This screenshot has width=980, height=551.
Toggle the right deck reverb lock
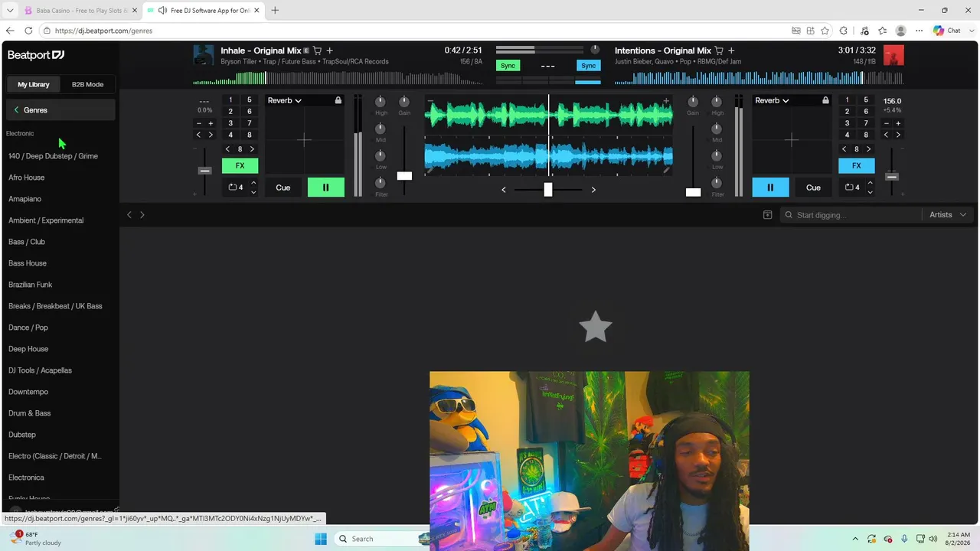point(825,100)
